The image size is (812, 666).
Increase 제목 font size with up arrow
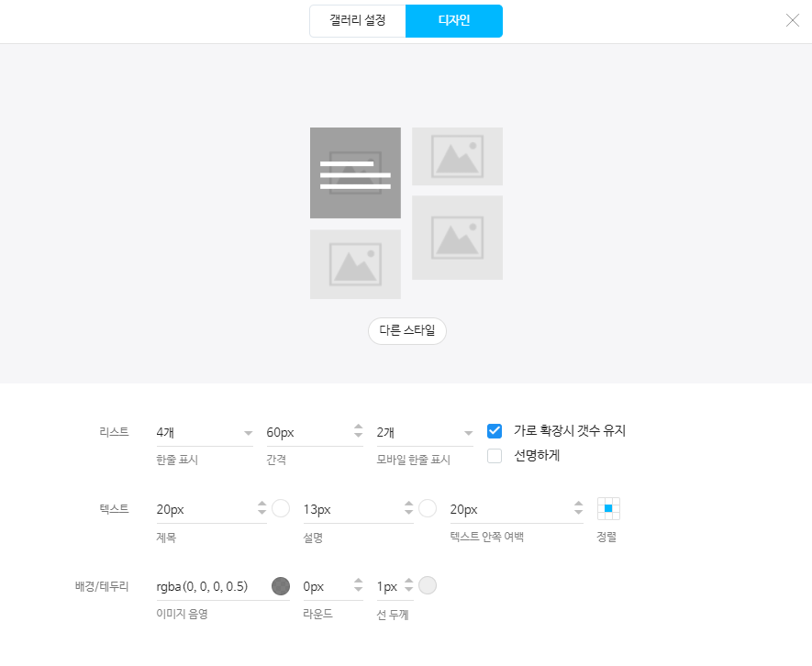262,504
